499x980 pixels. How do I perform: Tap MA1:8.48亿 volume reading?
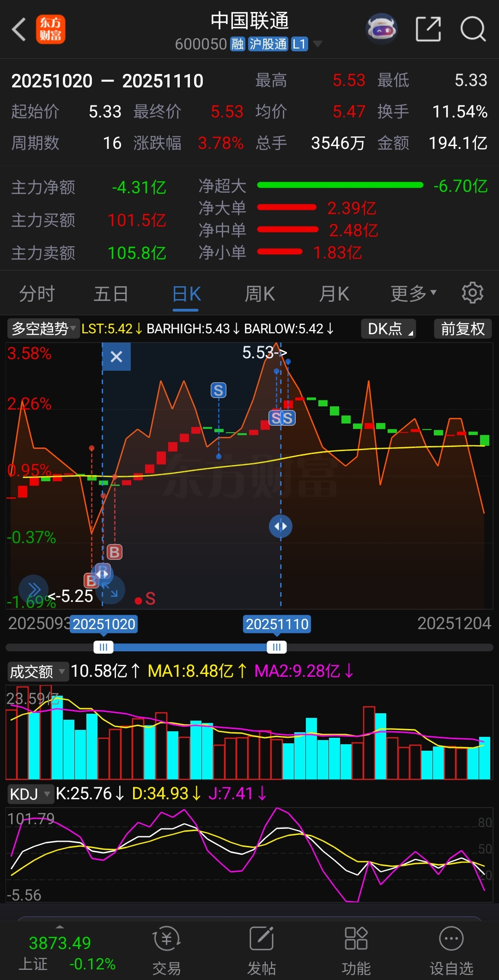[x=197, y=671]
